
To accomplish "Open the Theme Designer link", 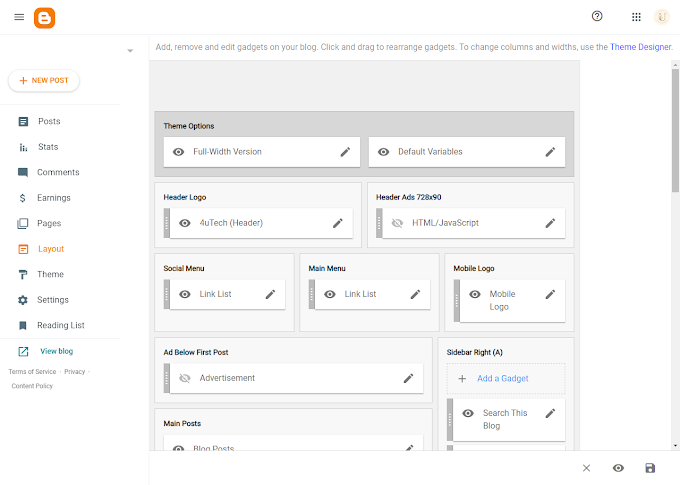I will point(641,47).
